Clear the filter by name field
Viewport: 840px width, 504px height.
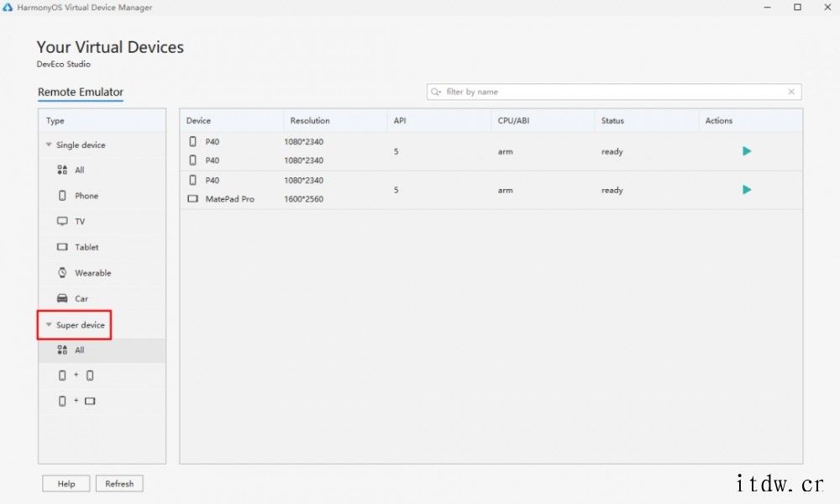coord(791,92)
